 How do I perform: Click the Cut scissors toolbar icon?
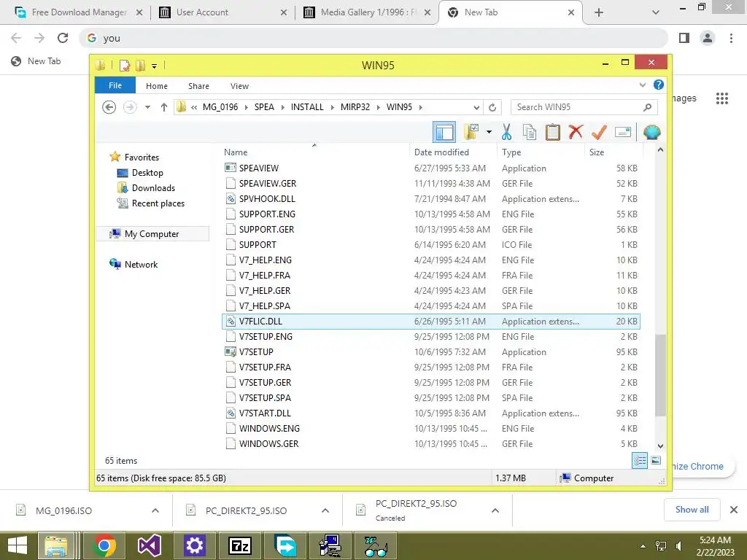[506, 132]
